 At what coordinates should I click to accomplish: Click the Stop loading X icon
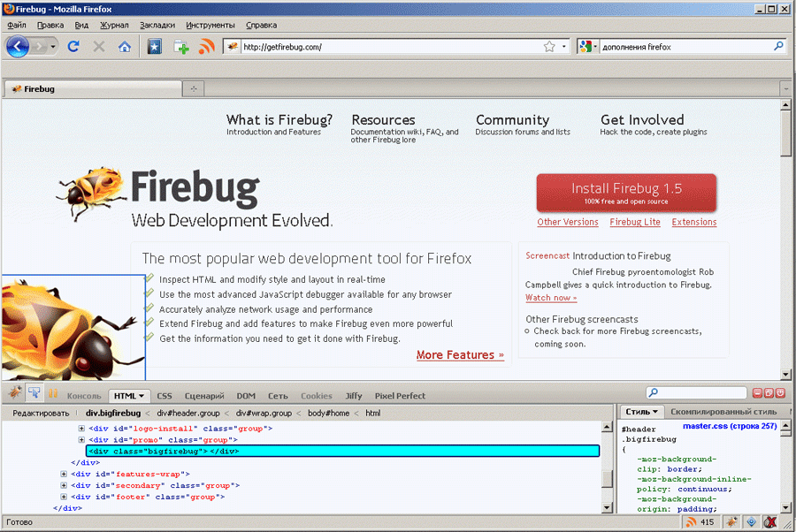[99, 47]
